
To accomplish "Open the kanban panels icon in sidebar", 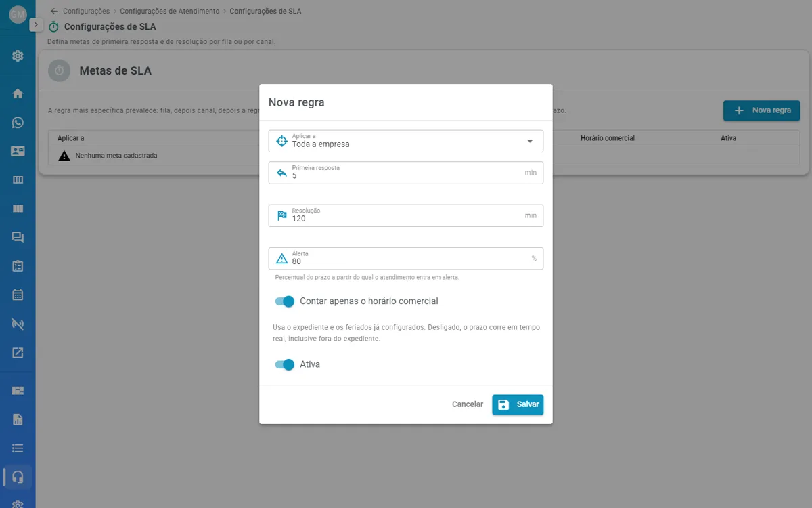I will (x=18, y=209).
